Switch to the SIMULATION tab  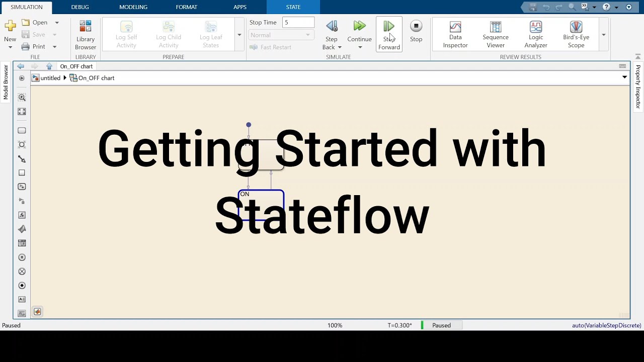27,7
